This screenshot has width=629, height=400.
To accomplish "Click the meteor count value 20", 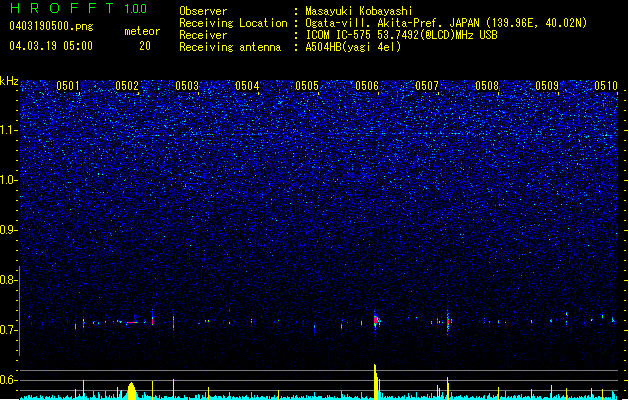I will 145,46.
